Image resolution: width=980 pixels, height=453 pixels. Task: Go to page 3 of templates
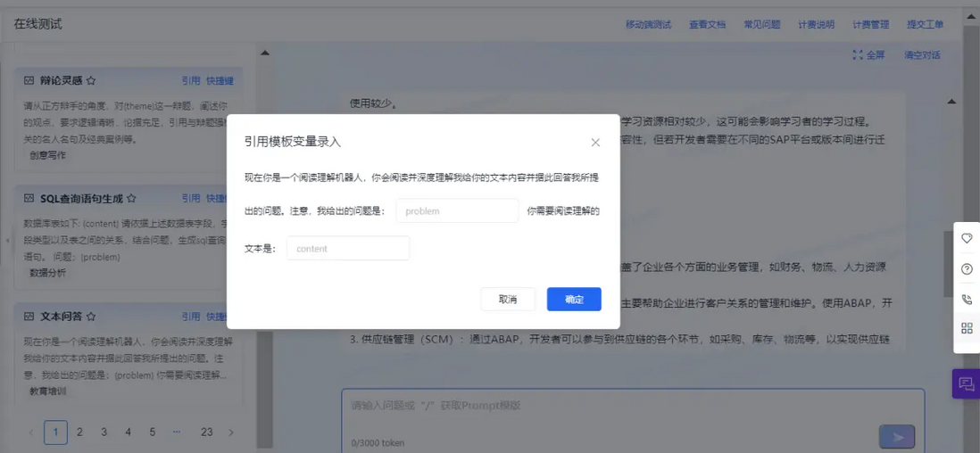click(x=104, y=432)
